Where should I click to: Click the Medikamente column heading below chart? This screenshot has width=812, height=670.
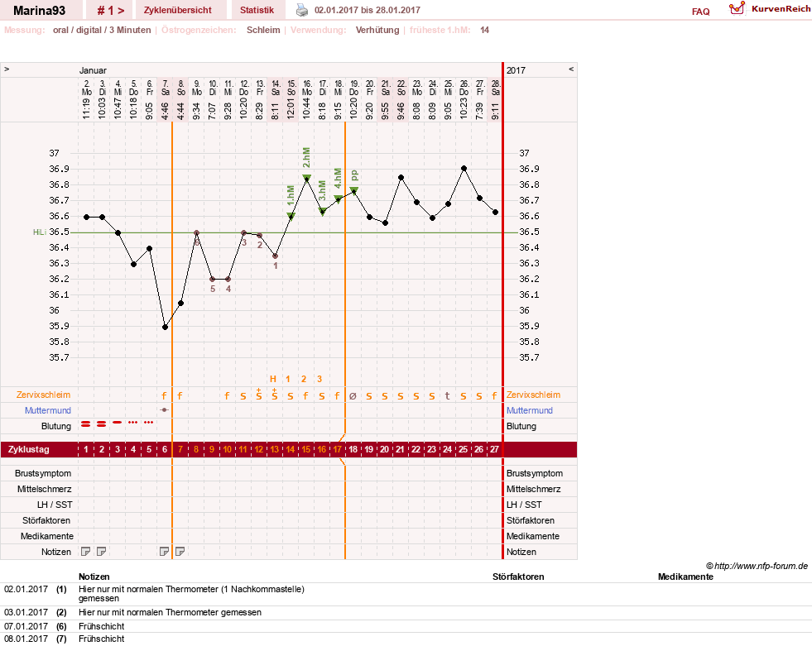(685, 577)
